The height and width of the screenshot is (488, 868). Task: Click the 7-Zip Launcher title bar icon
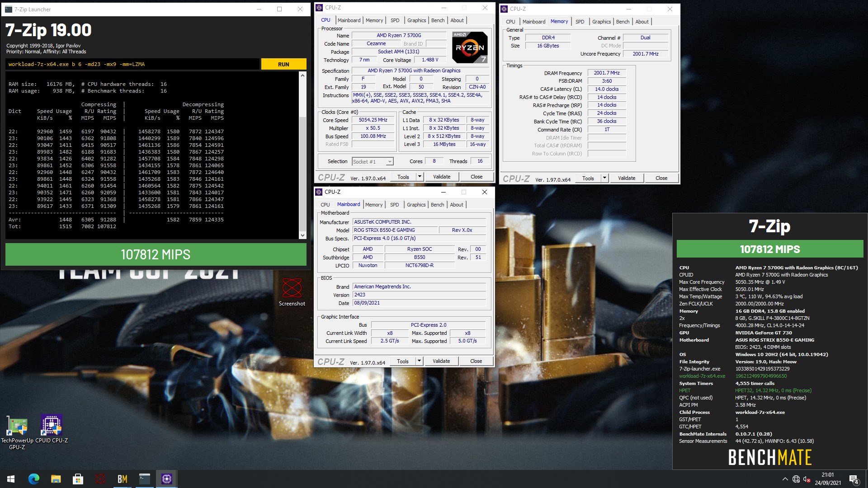tap(8, 9)
